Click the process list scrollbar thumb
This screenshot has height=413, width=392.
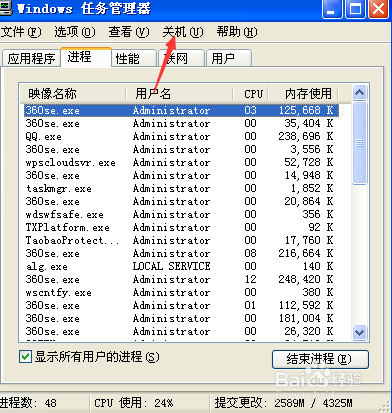[360, 143]
